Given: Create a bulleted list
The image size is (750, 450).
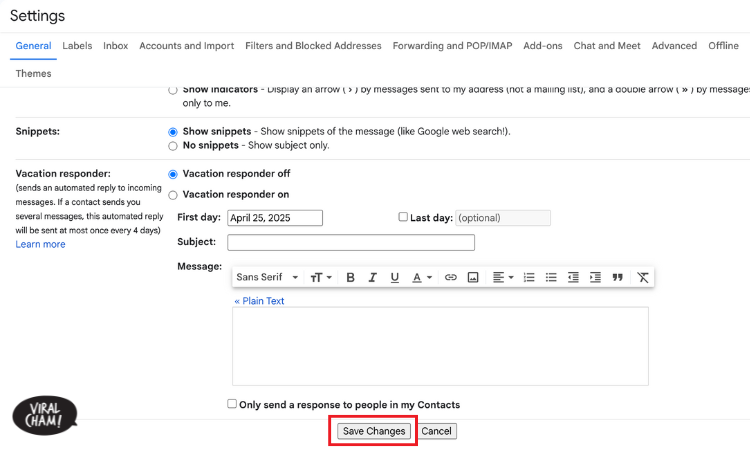Looking at the screenshot, I should click(x=551, y=277).
